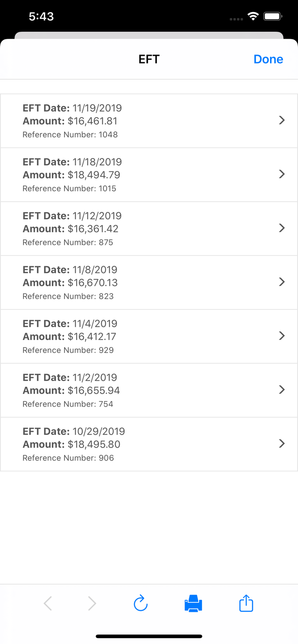298x644 pixels.
Task: Tap the reload page icon
Action: tap(141, 603)
